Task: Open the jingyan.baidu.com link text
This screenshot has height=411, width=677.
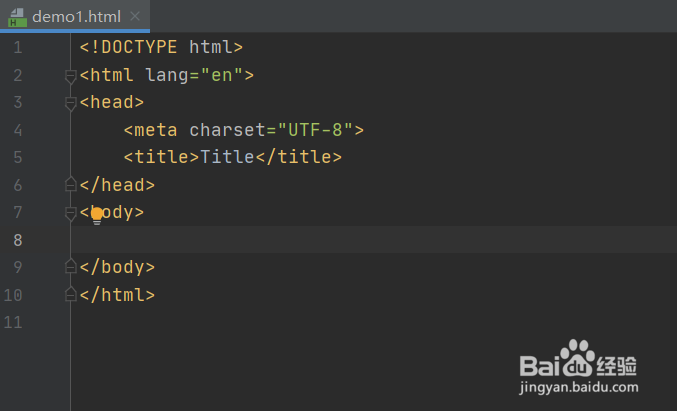Action: tap(579, 387)
